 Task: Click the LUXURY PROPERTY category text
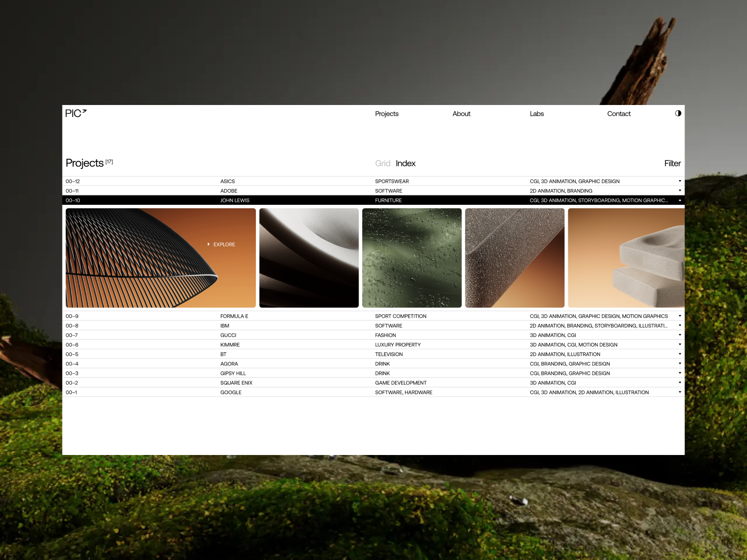398,345
